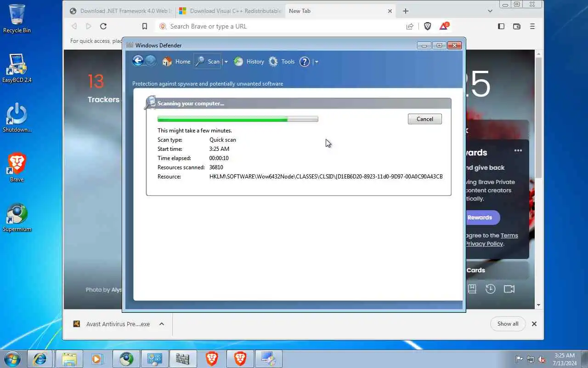Go back in Windows Defender

pyautogui.click(x=138, y=61)
